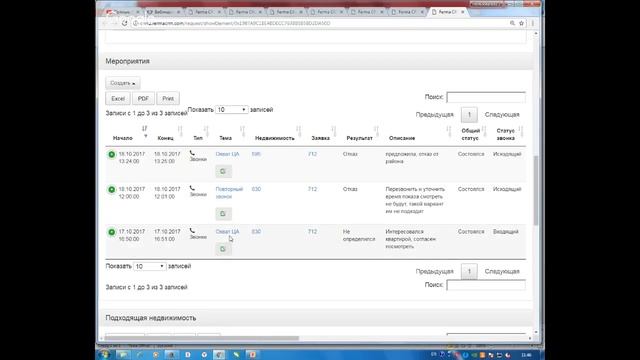Select description 'предложила, отказ от района'
The height and width of the screenshot is (360, 640).
pyautogui.click(x=412, y=158)
